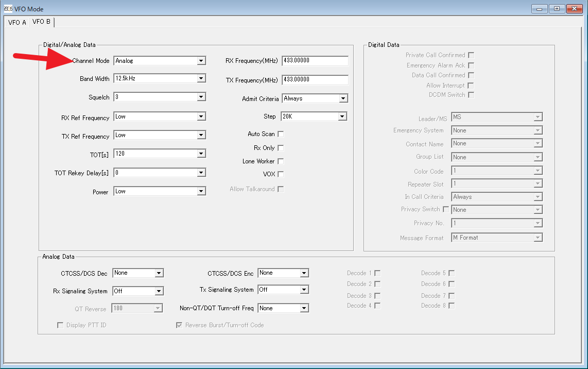Image resolution: width=588 pixels, height=369 pixels.
Task: Expand the Band Width dropdown
Action: (201, 78)
